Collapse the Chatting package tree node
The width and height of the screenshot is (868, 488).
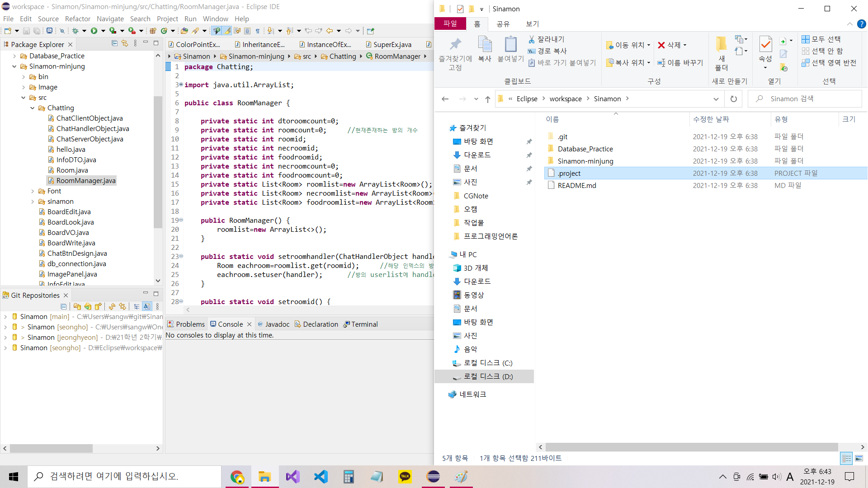[33, 108]
